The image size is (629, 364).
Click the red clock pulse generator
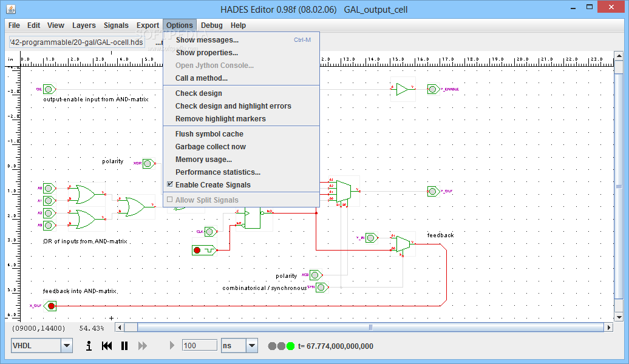click(x=204, y=250)
